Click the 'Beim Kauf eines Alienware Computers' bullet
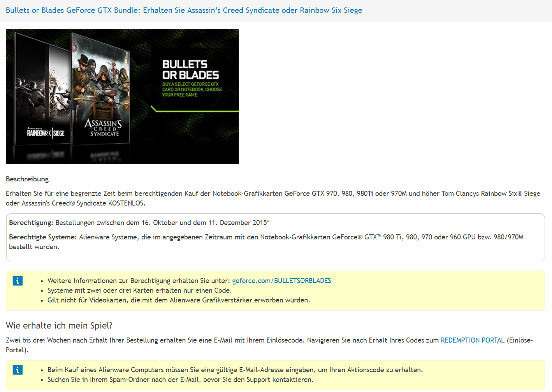This screenshot has width=552, height=392. point(235,370)
